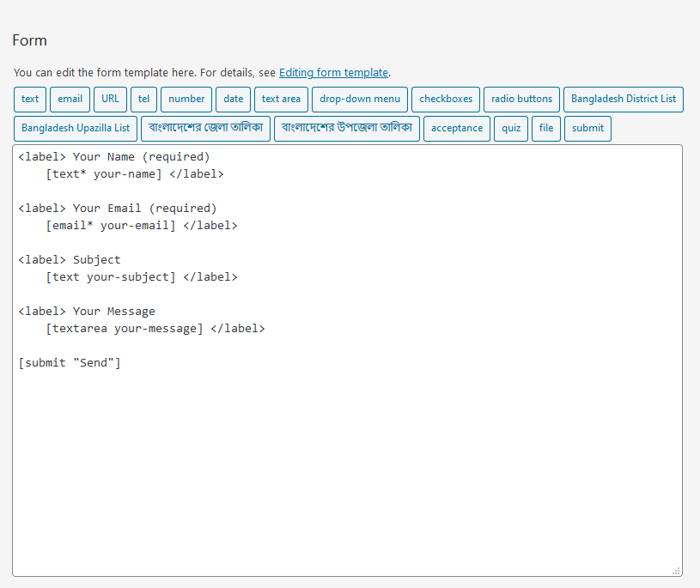Insert a number field tag
Screen dimensions: 700x588
186,99
